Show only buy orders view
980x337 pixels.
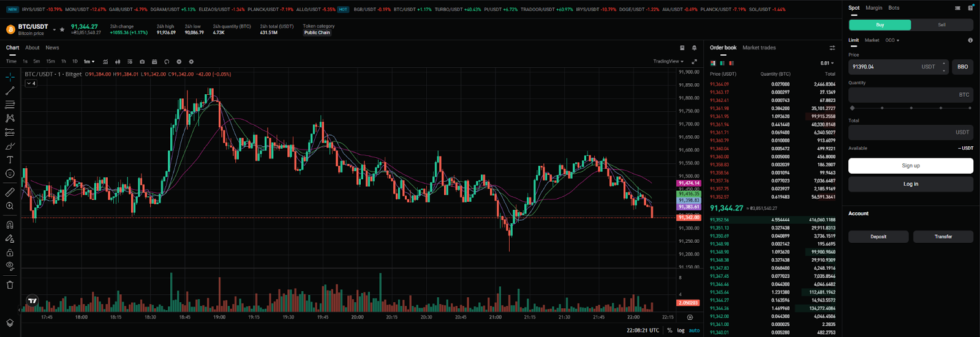pyautogui.click(x=722, y=63)
